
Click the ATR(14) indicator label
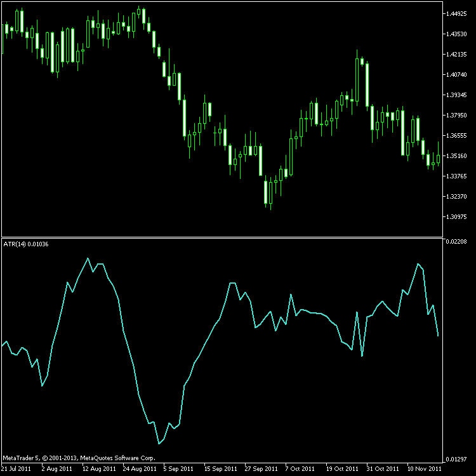pos(25,244)
